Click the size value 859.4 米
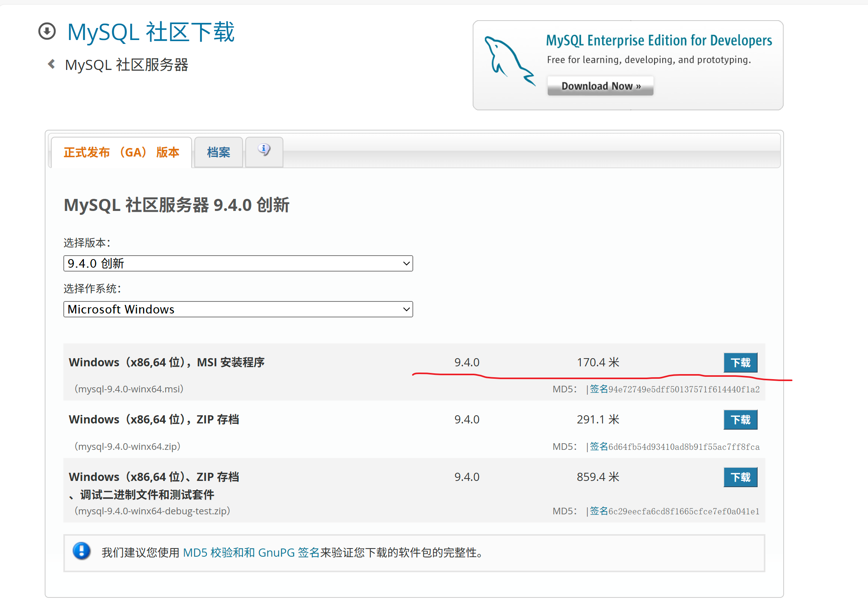Viewport: 868px width, 613px height. click(598, 477)
